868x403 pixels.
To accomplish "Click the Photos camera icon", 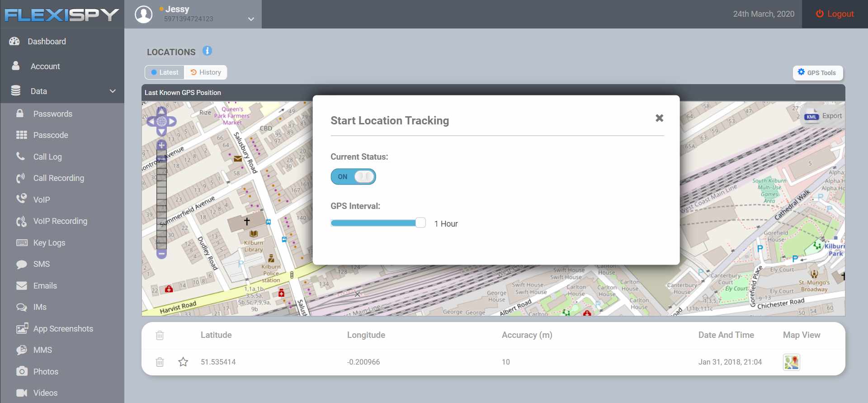I will pos(22,371).
